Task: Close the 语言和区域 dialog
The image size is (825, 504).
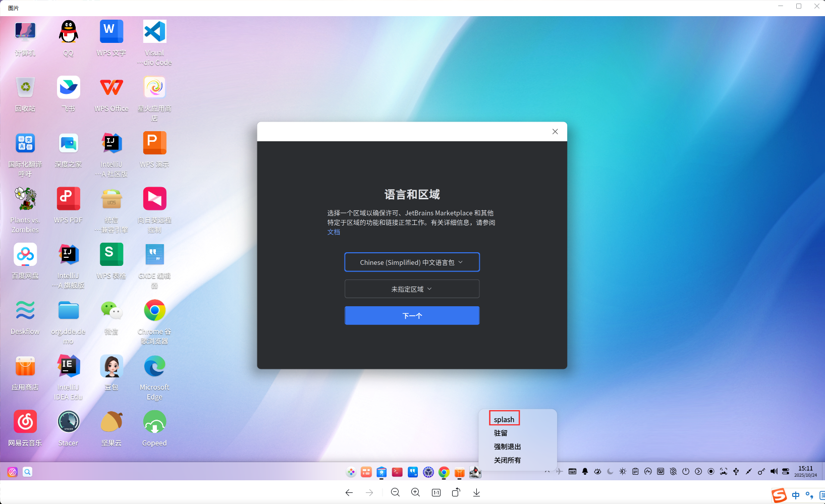Action: (555, 132)
